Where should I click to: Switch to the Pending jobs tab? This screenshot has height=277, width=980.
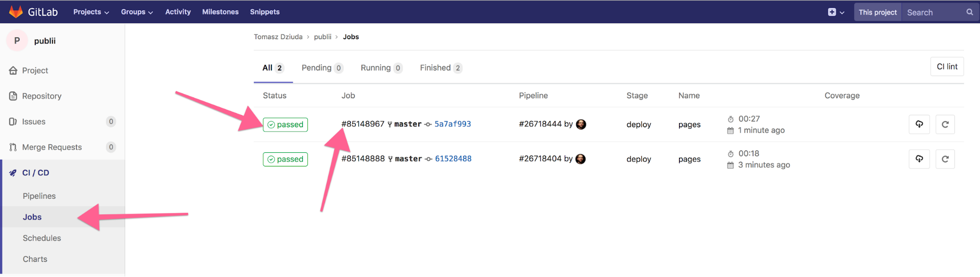tap(322, 68)
